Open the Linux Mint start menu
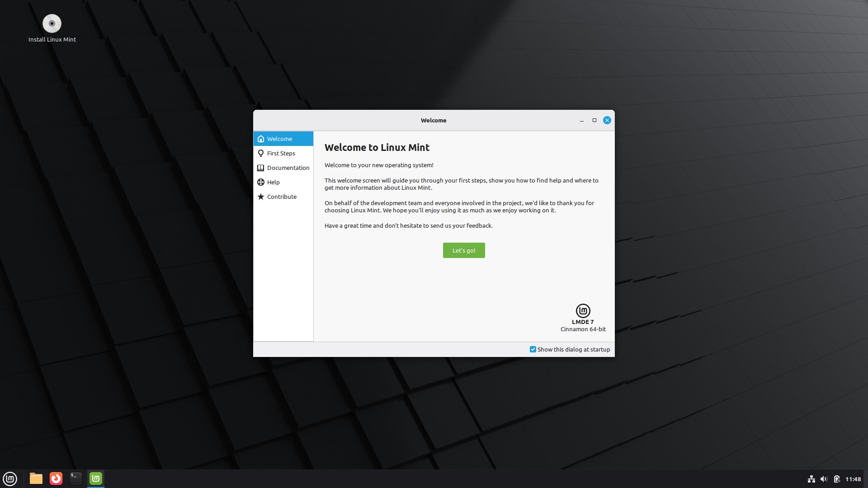Viewport: 868px width, 488px height. 10,479
